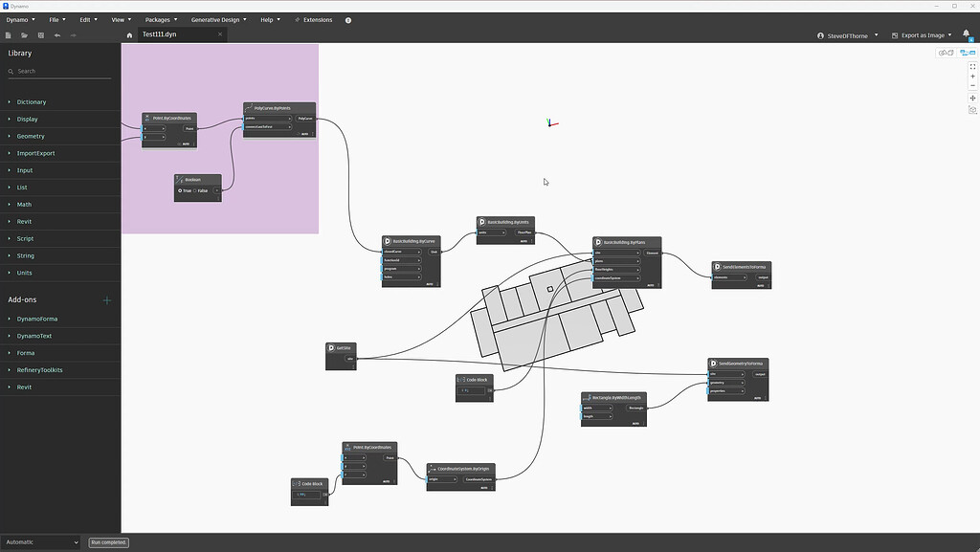
Task: Click the notifications bell in the top-right
Action: (965, 33)
